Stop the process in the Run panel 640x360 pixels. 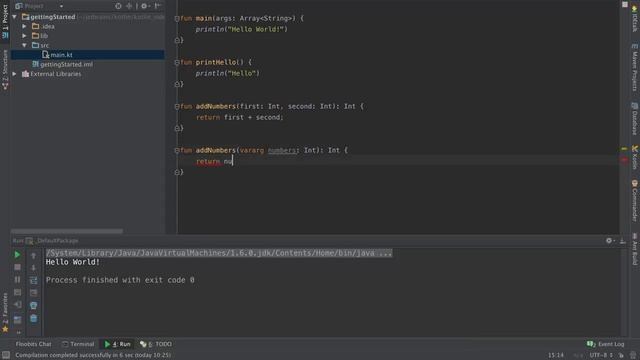pyautogui.click(x=17, y=267)
